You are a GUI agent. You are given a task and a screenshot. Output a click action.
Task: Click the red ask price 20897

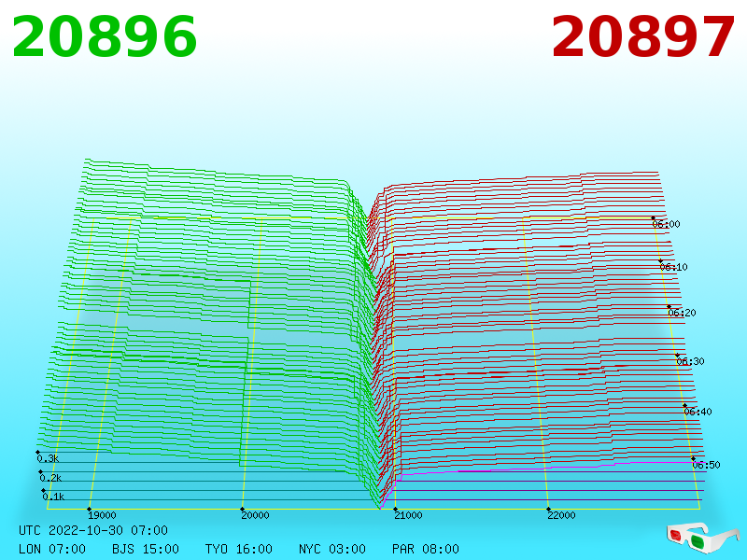pos(643,37)
